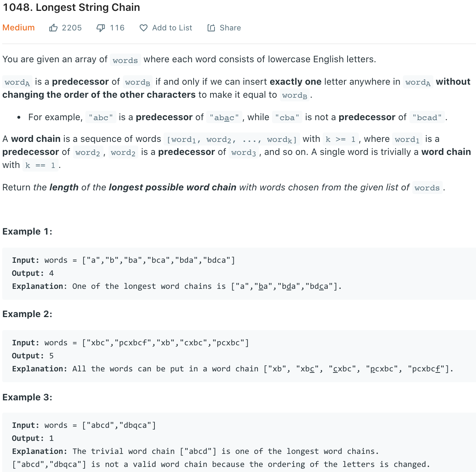The width and height of the screenshot is (476, 472).
Task: Open the Share menu
Action: [224, 28]
